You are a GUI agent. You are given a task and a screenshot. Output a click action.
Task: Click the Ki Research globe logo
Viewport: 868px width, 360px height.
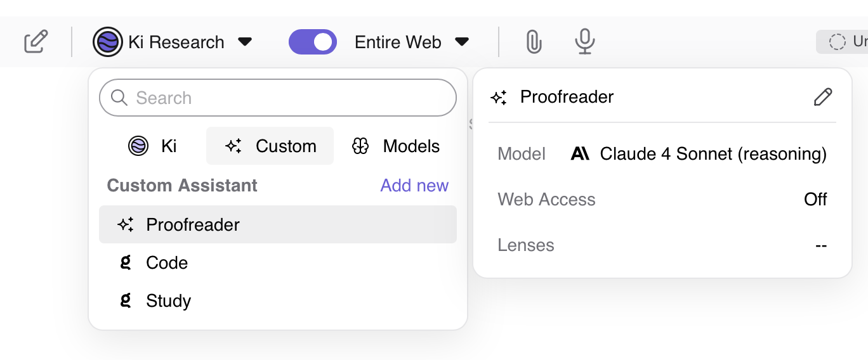(108, 42)
